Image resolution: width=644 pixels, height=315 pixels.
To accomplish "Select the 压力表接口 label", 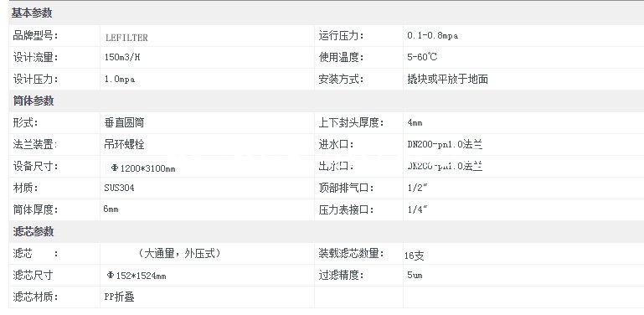I will click(x=347, y=210).
